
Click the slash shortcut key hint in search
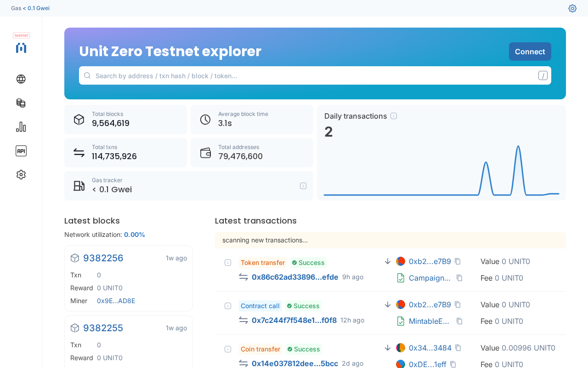543,75
